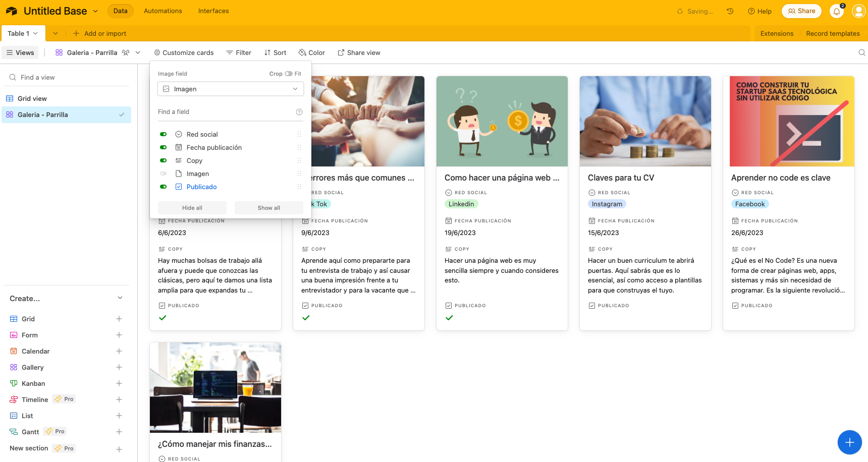Image resolution: width=868 pixels, height=462 pixels.
Task: Click the Airtable base logo icon
Action: tap(12, 11)
